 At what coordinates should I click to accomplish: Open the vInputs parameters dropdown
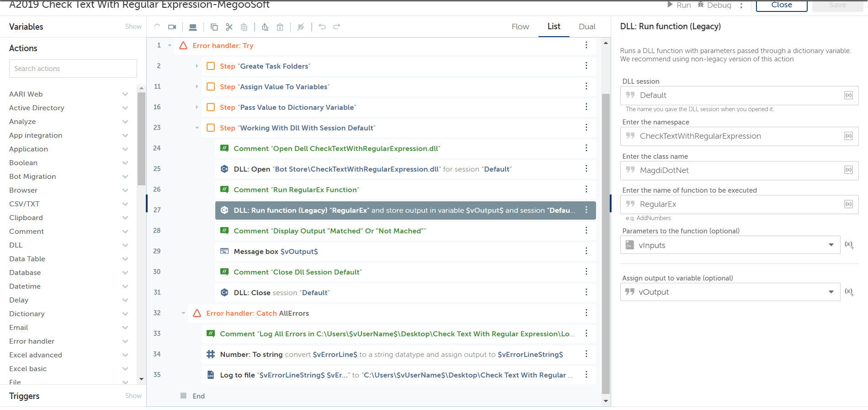click(831, 245)
